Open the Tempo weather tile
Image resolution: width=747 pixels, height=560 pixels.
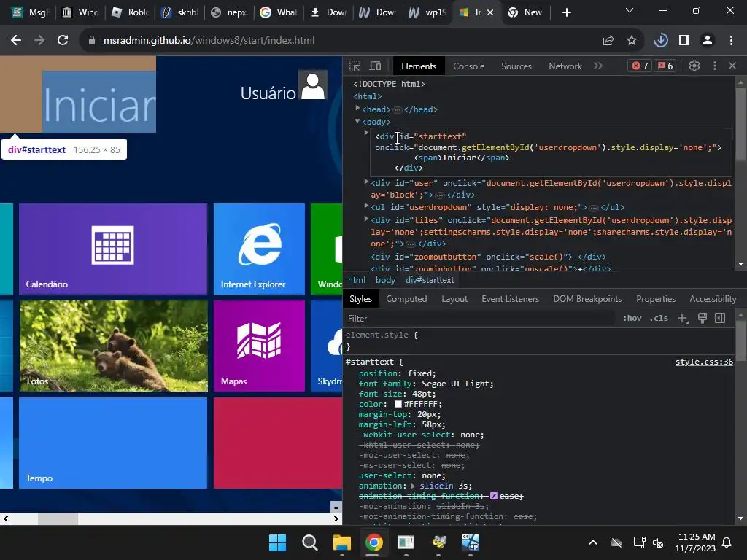(x=113, y=443)
